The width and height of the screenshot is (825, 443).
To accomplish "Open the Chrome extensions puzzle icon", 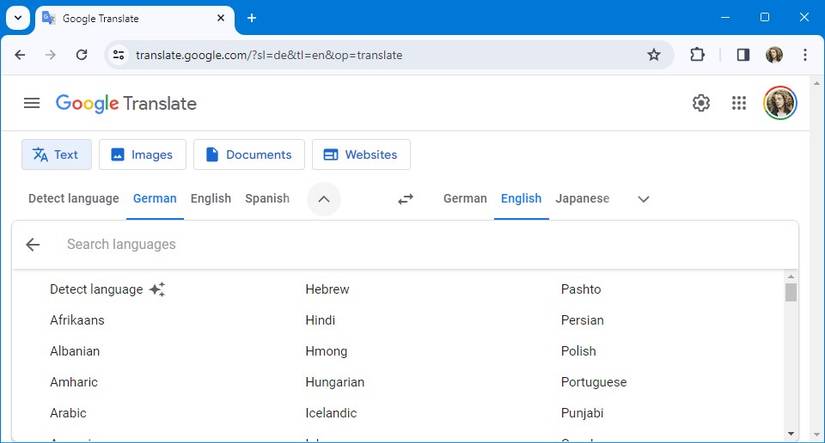I will [697, 55].
